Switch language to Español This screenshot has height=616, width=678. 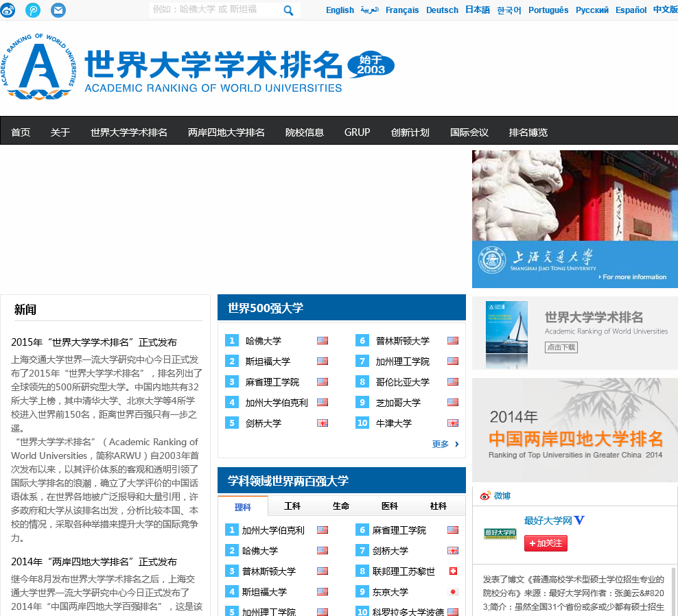pos(631,10)
